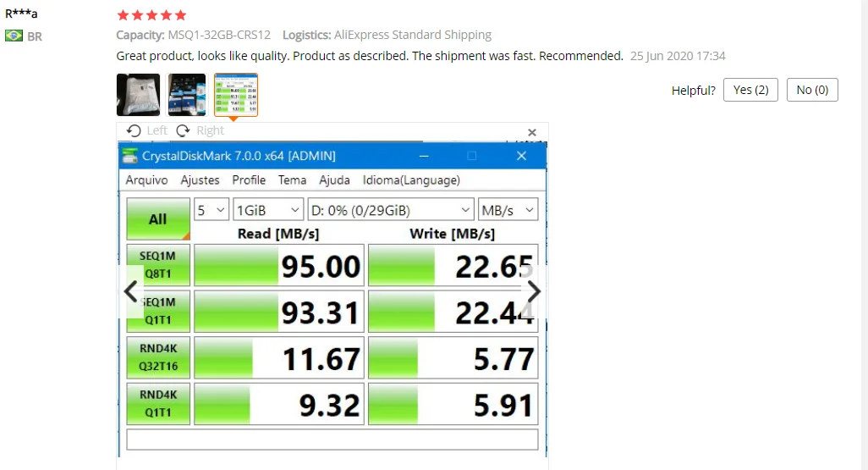Run the SEQ1M Q8T1 test

click(158, 265)
